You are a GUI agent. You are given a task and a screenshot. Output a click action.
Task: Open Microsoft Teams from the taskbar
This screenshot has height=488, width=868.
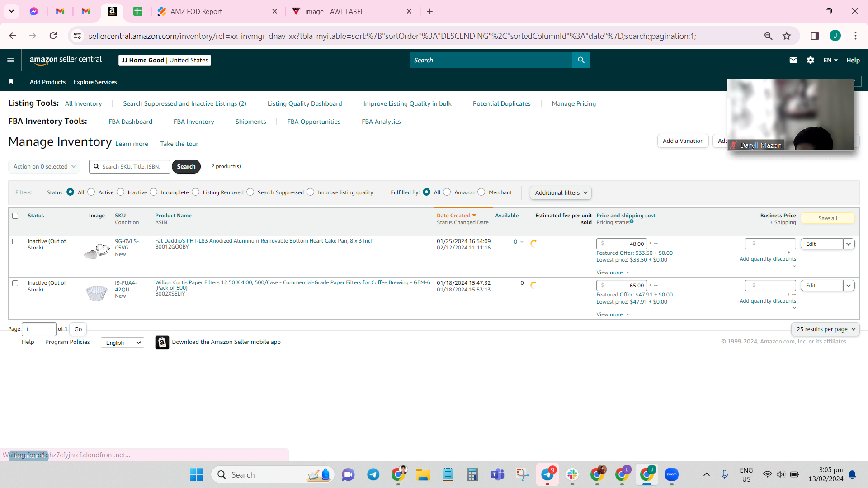[497, 474]
